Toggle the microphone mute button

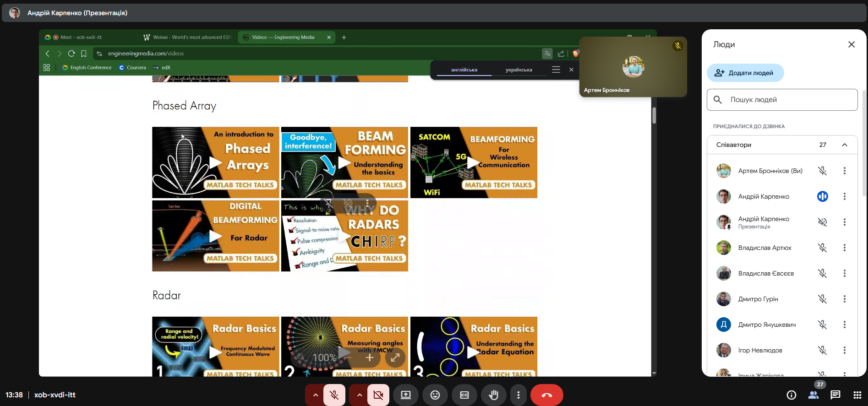[x=334, y=395]
